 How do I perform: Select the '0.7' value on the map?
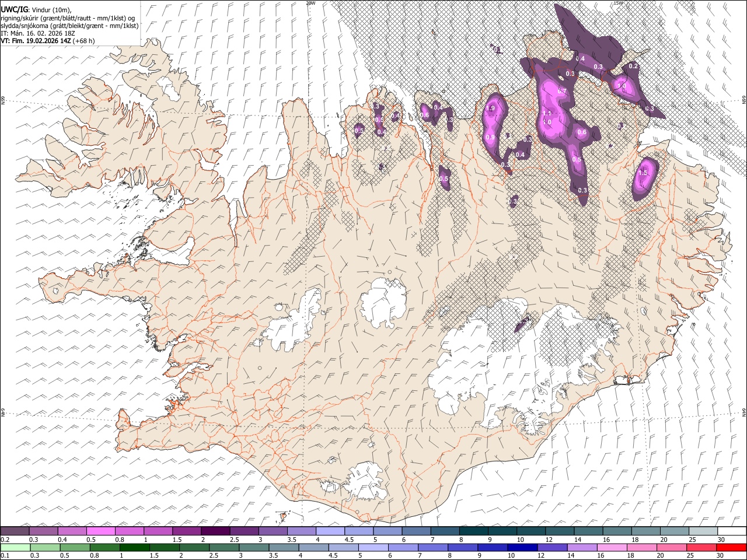(562, 92)
